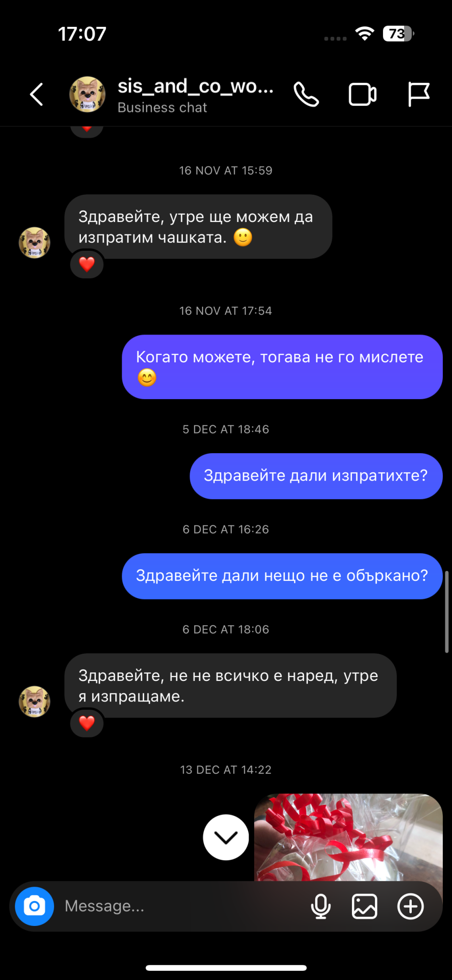Tap the heart reaction under the чашката message
Screen dimensions: 452x980
87,264
